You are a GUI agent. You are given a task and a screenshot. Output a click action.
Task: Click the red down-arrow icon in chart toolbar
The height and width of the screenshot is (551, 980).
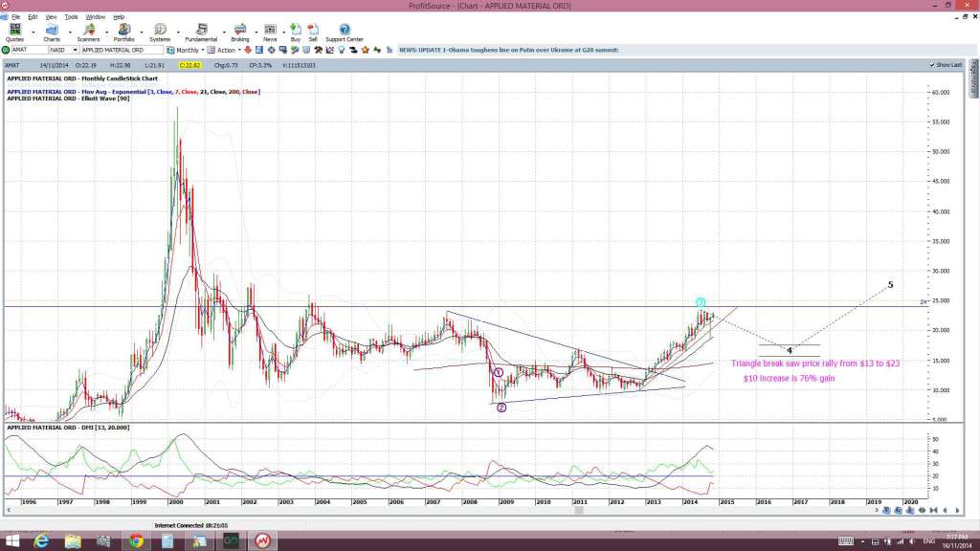248,50
